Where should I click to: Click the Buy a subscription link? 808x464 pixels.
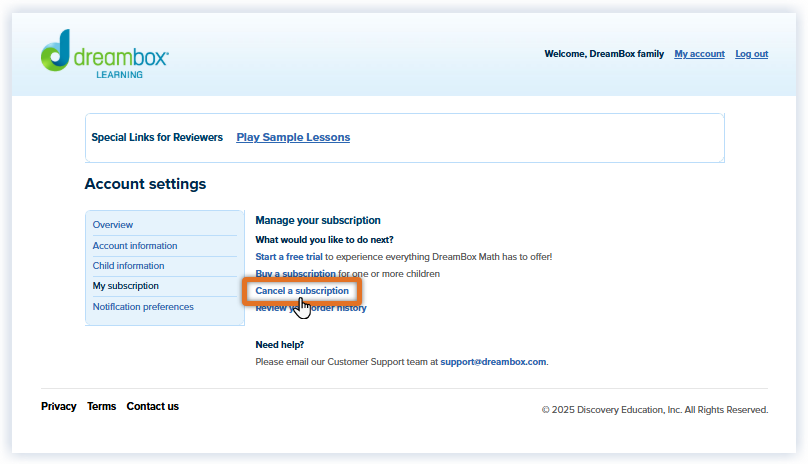pos(295,273)
